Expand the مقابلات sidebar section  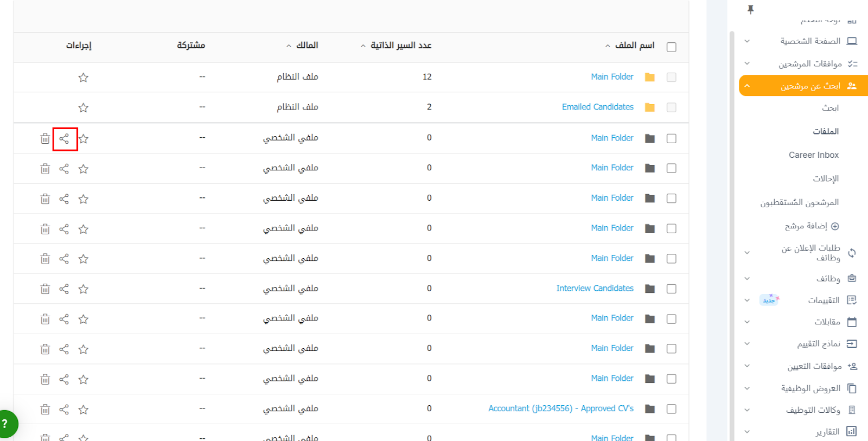[x=747, y=322]
